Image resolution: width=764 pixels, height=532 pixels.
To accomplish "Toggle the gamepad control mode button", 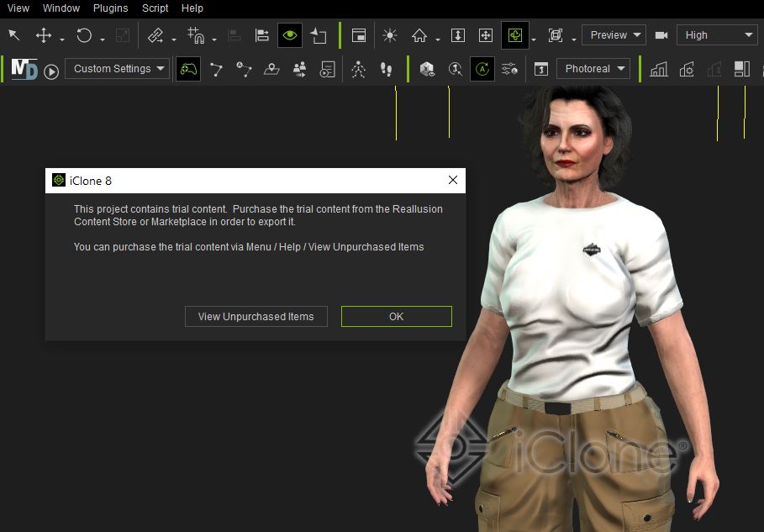I will click(188, 69).
